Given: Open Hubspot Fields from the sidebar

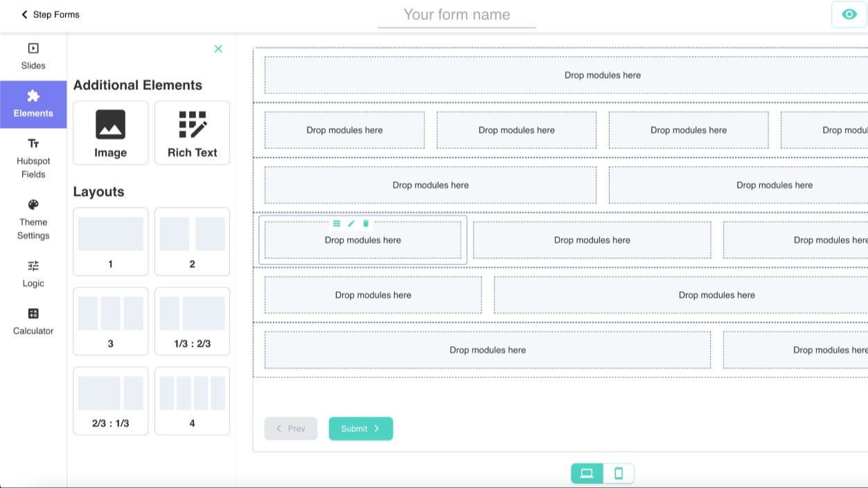Looking at the screenshot, I should click(x=33, y=158).
